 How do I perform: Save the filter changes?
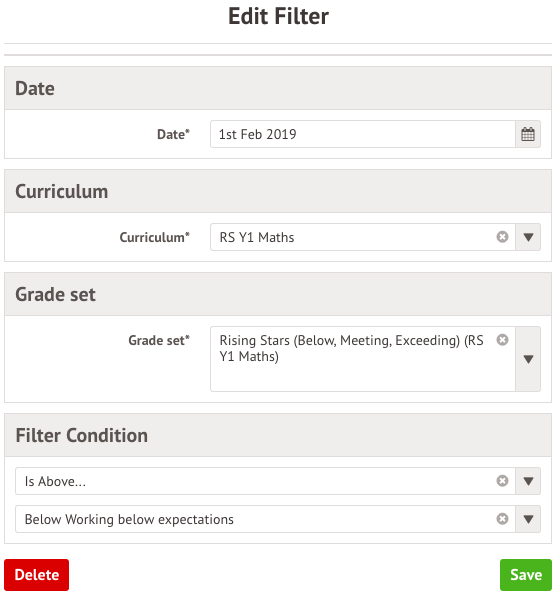(526, 575)
